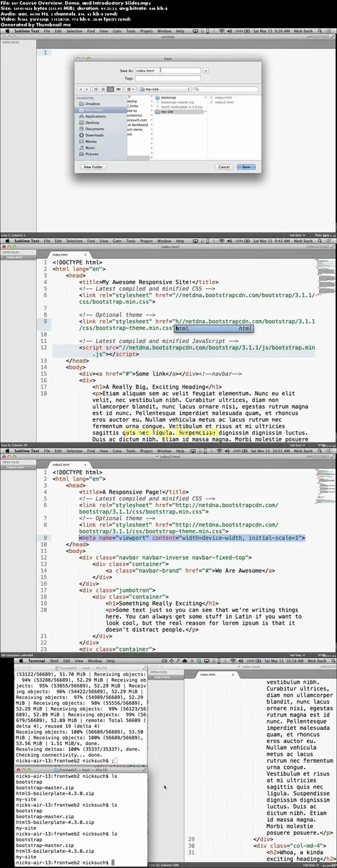Go forward in Save dialog navigation
Screen dimensions: 337x868
click(x=86, y=89)
